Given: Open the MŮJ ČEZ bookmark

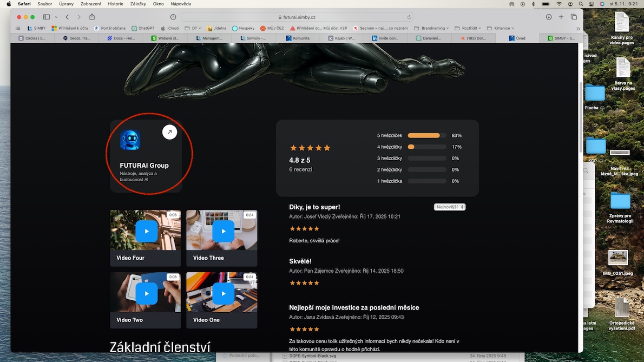Looking at the screenshot, I should 272,28.
